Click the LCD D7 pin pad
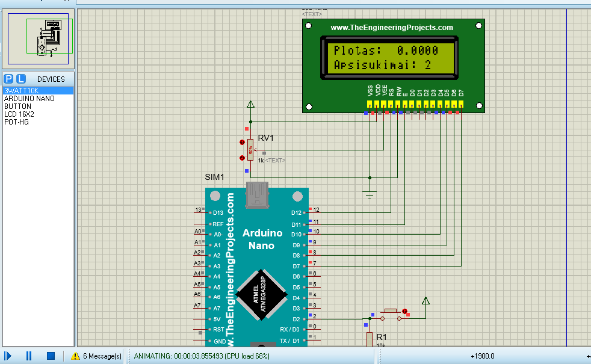The image size is (591, 364). click(x=461, y=103)
